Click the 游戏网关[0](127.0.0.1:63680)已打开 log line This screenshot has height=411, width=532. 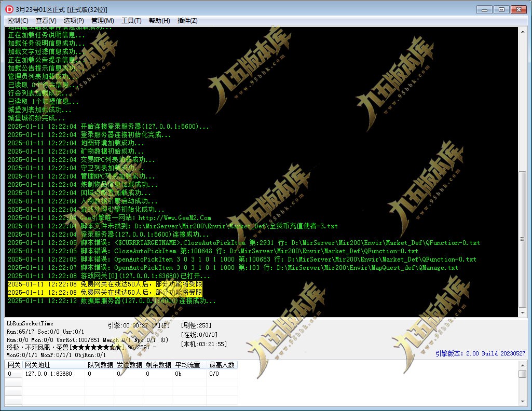109,276
